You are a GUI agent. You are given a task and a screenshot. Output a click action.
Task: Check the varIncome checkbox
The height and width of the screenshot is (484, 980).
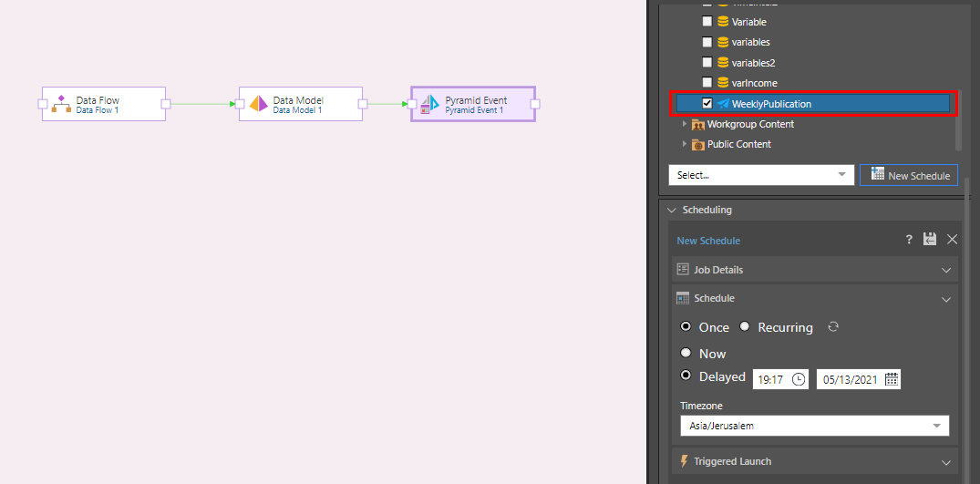[707, 83]
